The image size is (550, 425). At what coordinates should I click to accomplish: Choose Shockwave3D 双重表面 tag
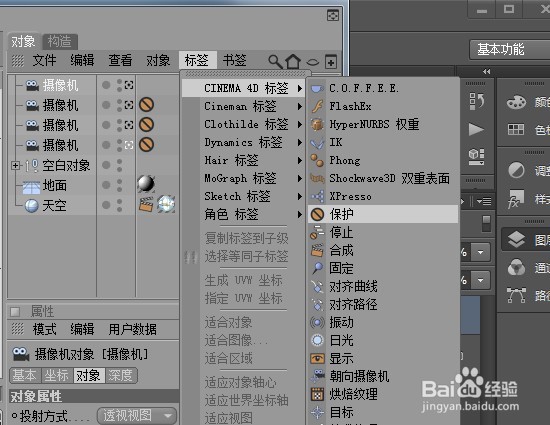pos(383,178)
